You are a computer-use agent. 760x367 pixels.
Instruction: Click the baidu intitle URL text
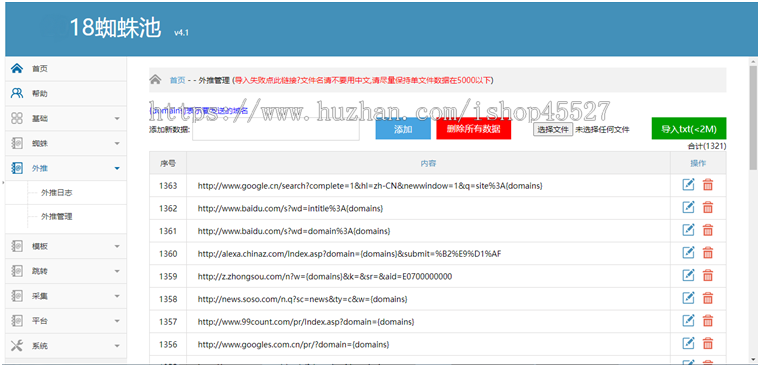coord(290,208)
